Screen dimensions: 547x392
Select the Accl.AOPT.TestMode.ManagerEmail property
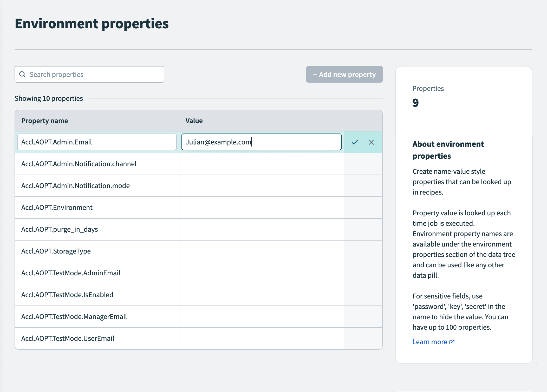point(74,316)
